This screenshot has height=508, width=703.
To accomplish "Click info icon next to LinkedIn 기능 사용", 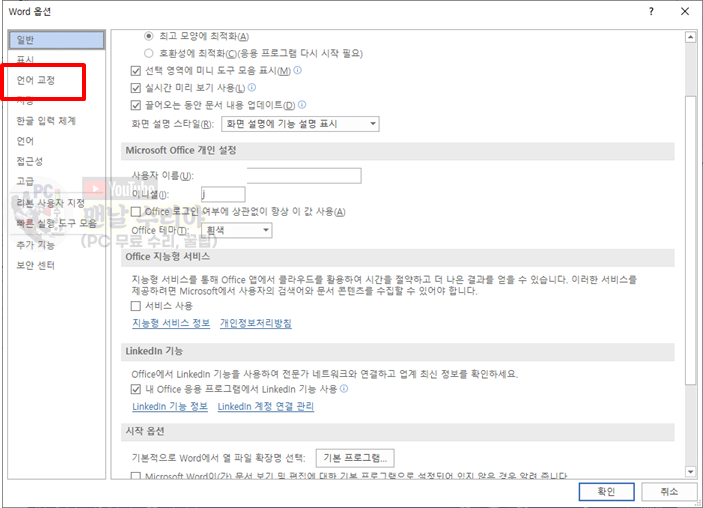I will [x=344, y=388].
